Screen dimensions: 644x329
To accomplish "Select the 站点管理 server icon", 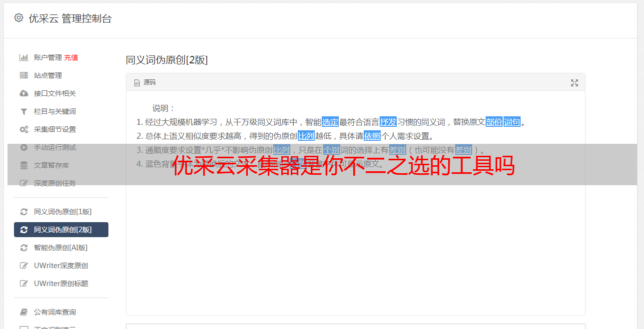I will pos(23,75).
